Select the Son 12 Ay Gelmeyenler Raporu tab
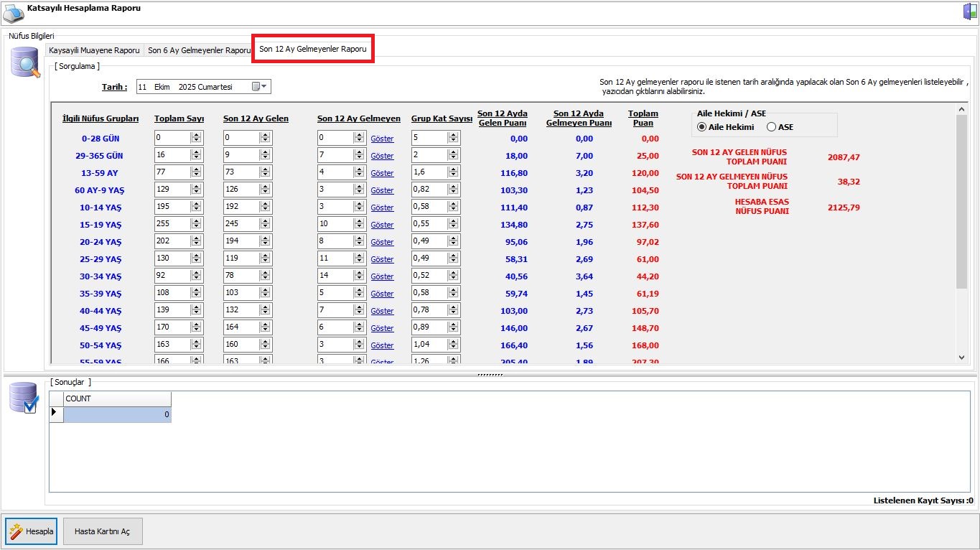 coord(312,50)
